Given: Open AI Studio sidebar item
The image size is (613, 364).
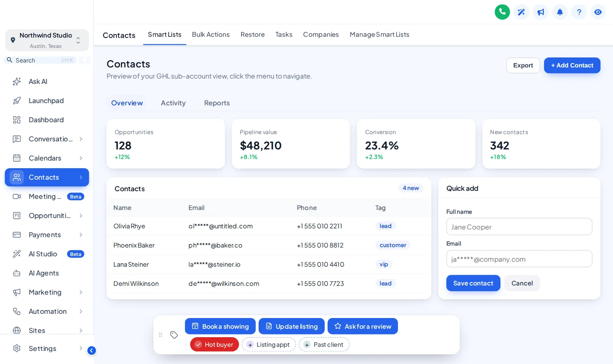Looking at the screenshot, I should [47, 254].
